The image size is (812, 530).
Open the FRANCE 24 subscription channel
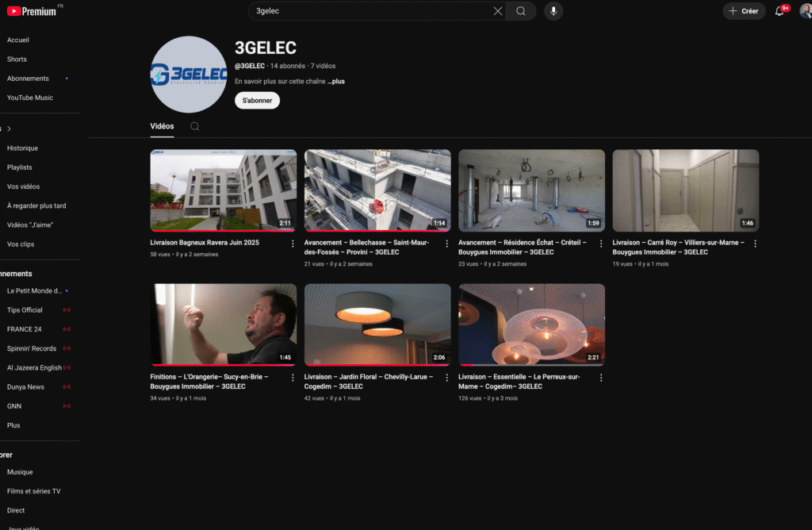(x=25, y=329)
